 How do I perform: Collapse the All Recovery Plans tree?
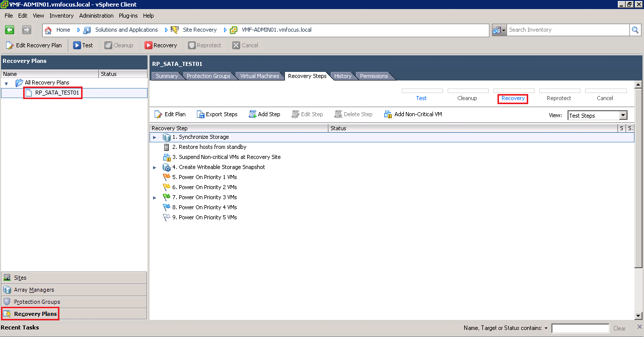tap(7, 83)
